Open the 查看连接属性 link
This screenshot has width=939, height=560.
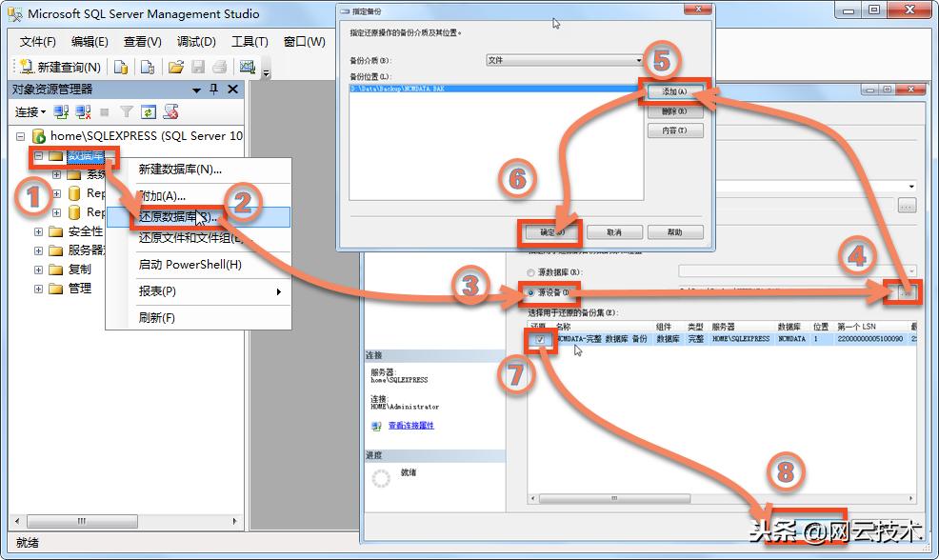tap(410, 427)
